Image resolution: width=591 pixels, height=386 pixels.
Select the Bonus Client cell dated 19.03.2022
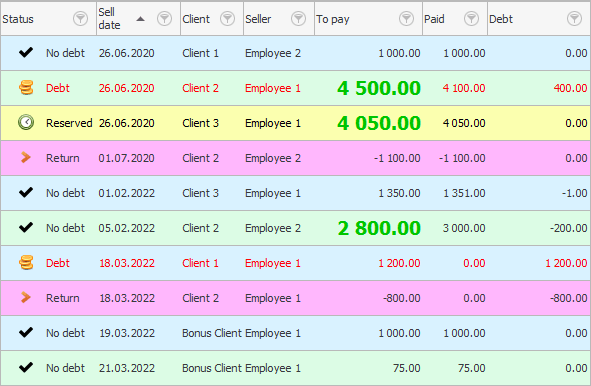point(212,333)
